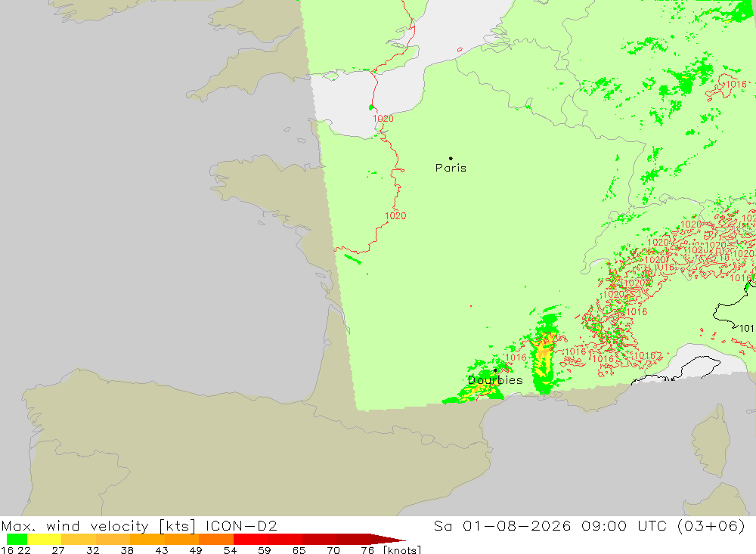Click the '43' value under the legend bar
Viewport: 756px width, 554px height.
click(x=162, y=550)
